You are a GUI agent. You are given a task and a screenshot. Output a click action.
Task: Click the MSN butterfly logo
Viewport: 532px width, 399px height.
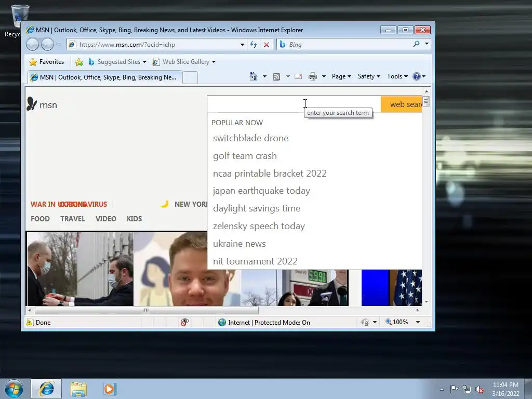click(32, 104)
